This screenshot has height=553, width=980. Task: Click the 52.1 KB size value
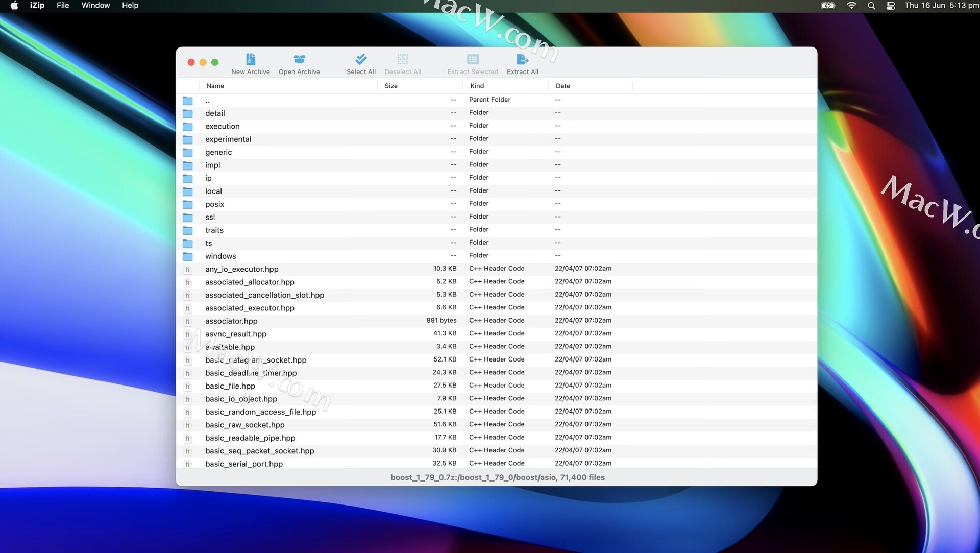[x=445, y=359]
